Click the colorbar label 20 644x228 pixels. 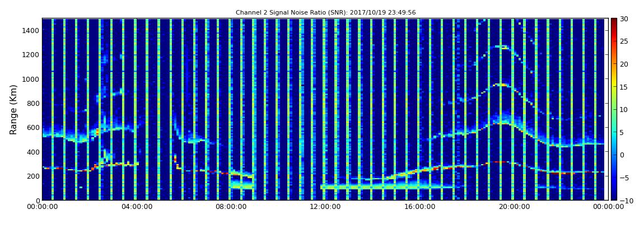coord(624,64)
